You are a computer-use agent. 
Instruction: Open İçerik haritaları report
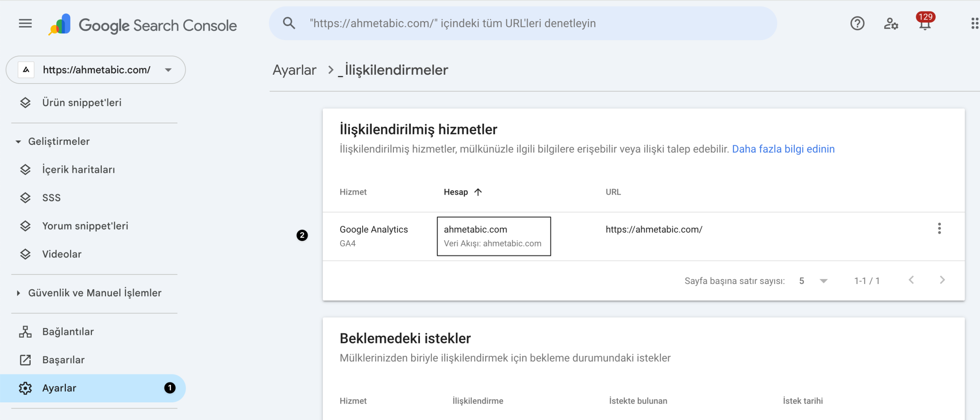(78, 169)
